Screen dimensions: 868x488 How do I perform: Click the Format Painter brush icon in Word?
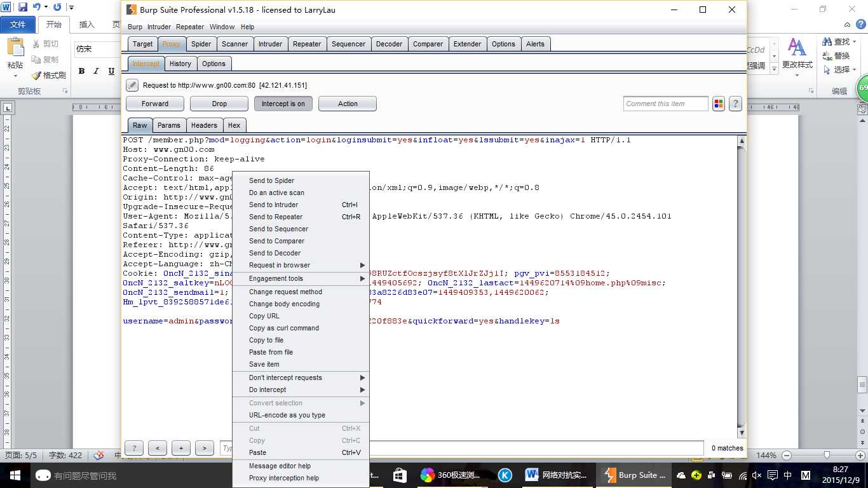(36, 75)
